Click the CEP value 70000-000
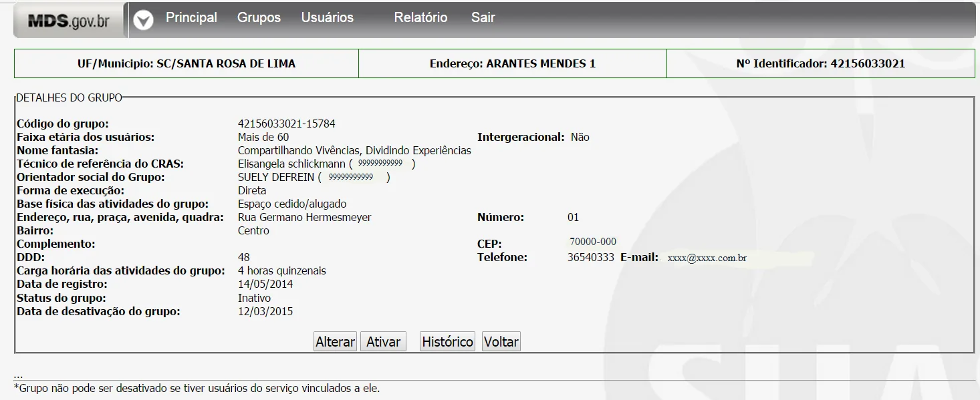Image resolution: width=980 pixels, height=400 pixels. tap(593, 242)
